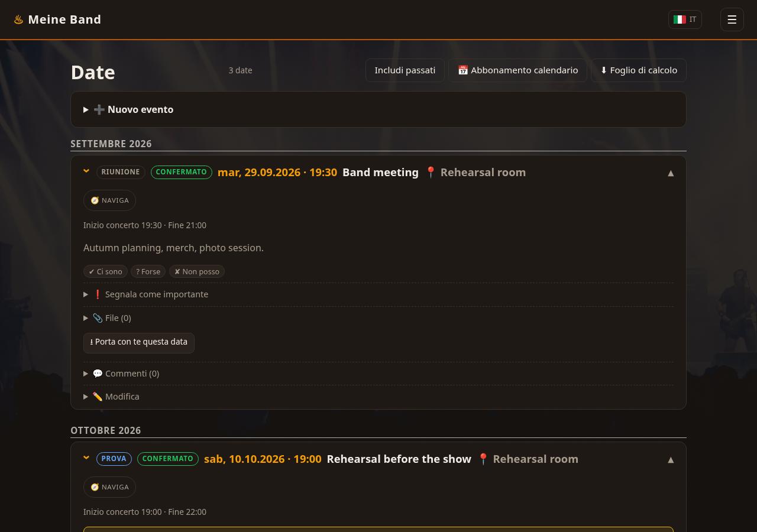Viewport: 757px width, 532px height.
Task: Open the hamburger menu
Action: pos(732,20)
